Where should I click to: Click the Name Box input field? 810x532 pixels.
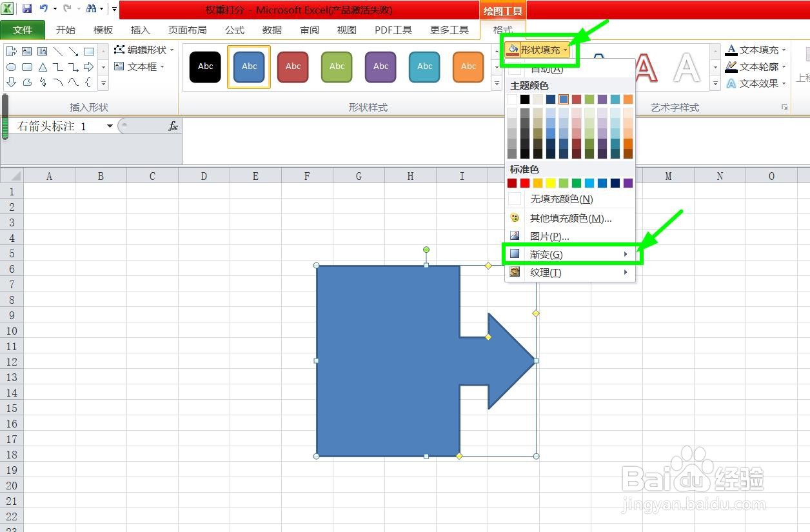(59, 126)
